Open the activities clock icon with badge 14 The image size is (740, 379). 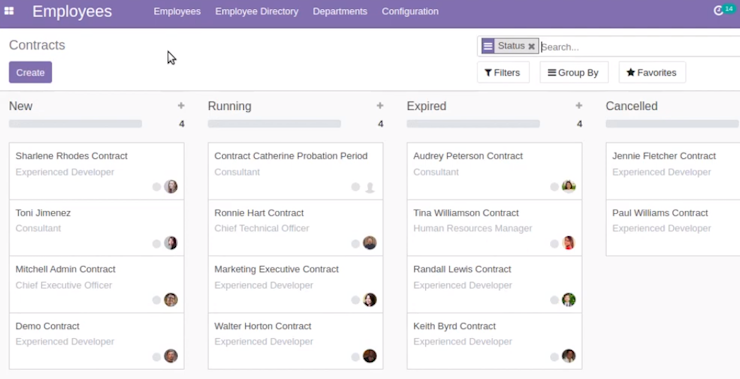coord(719,11)
